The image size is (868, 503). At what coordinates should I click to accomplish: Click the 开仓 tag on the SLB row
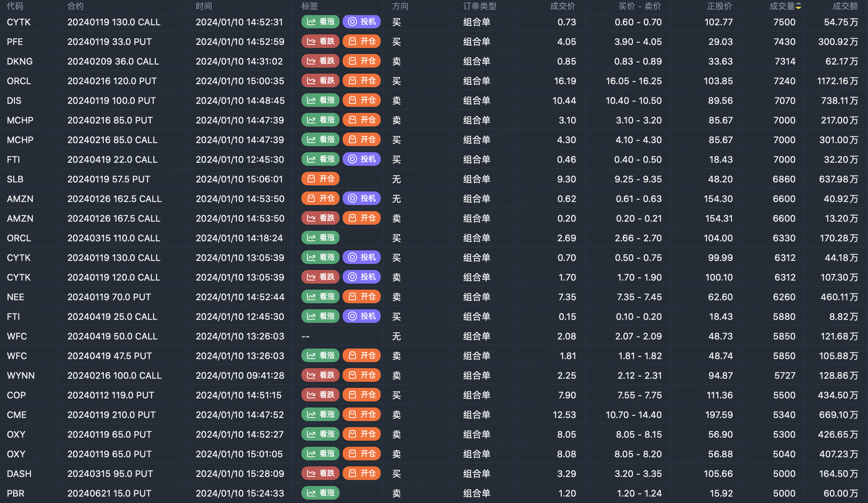click(x=320, y=179)
